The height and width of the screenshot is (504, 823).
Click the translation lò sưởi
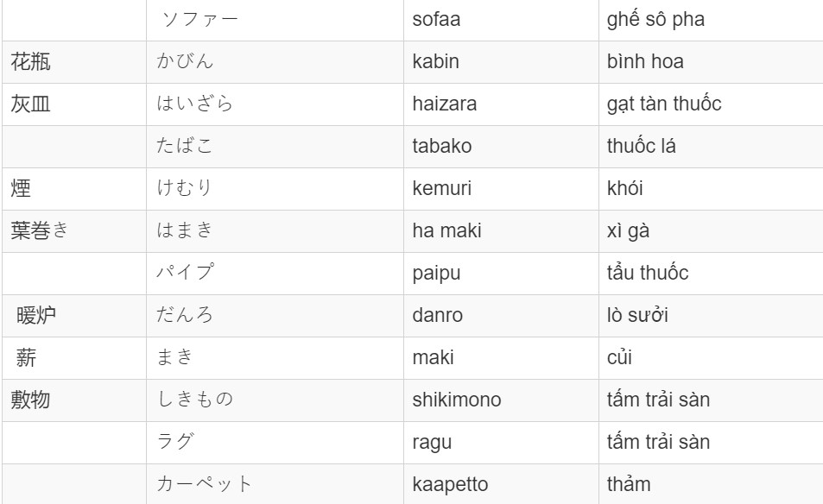(x=637, y=315)
